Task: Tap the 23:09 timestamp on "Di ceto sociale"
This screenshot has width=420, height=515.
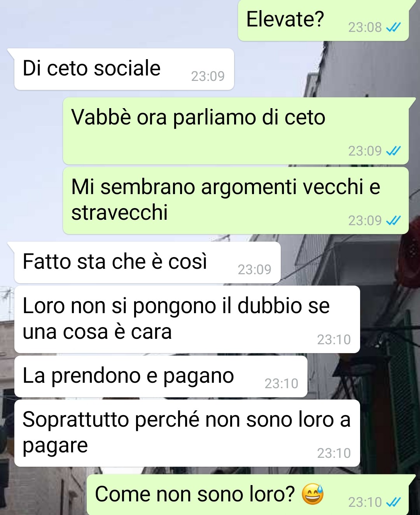Action: [x=208, y=76]
